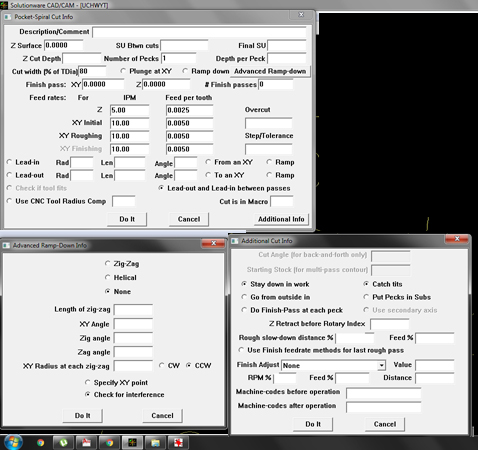Image resolution: width=478 pixels, height=450 pixels.
Task: Click the Advanced Ramp-Down Info title bar icon
Action: tap(6, 245)
